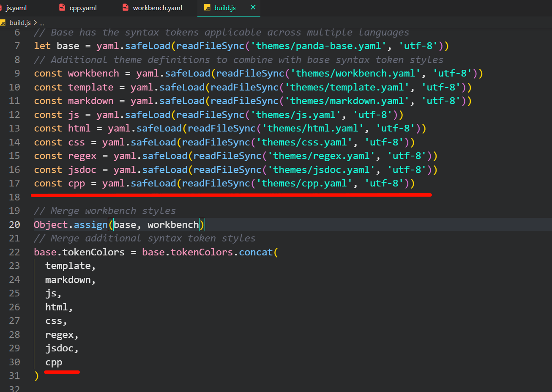Close the build.js tab
Screen dimensions: 552x392
pyautogui.click(x=252, y=7)
